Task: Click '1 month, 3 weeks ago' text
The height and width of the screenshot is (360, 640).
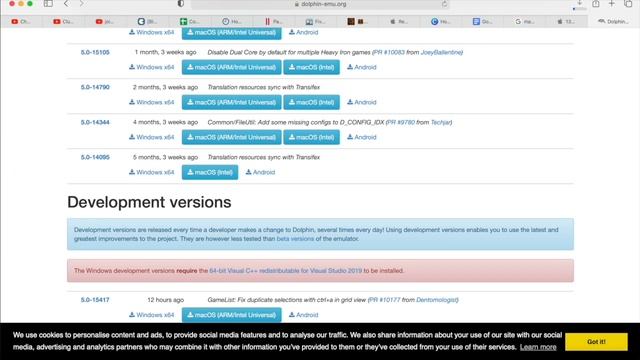Action: (x=165, y=52)
